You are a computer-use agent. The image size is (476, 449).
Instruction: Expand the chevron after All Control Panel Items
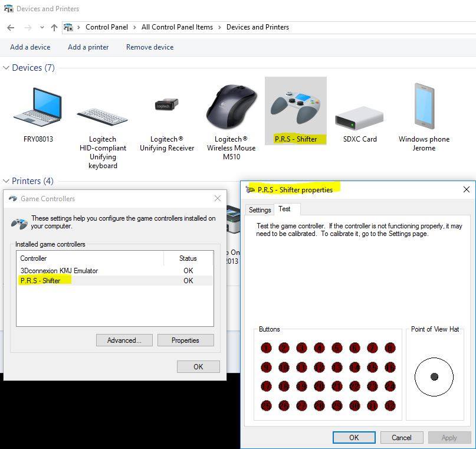pyautogui.click(x=219, y=27)
